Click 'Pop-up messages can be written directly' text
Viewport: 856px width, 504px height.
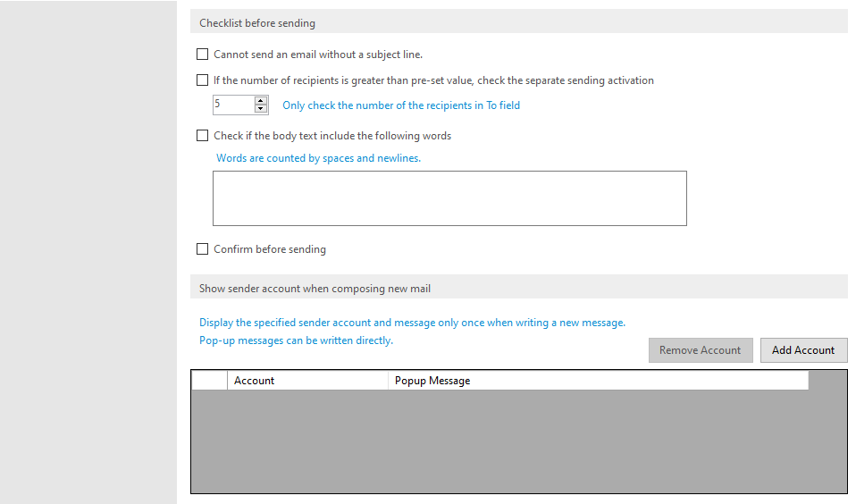296,340
